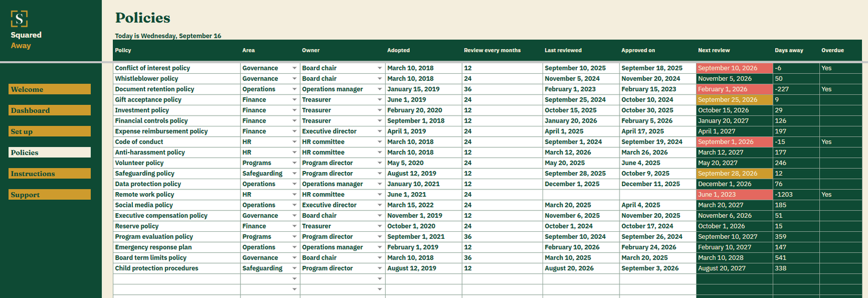Click the amber September 28, 2026 cell

coord(734,174)
